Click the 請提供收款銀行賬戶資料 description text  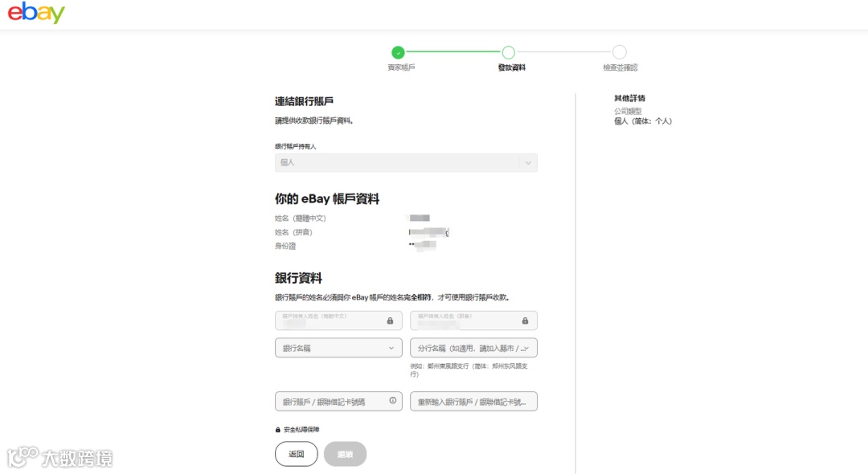tap(314, 121)
